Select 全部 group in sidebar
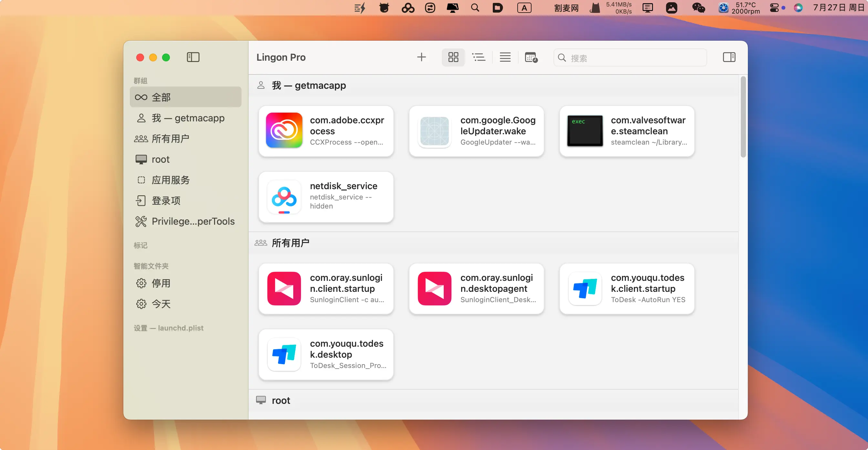The image size is (868, 450). [x=186, y=97]
